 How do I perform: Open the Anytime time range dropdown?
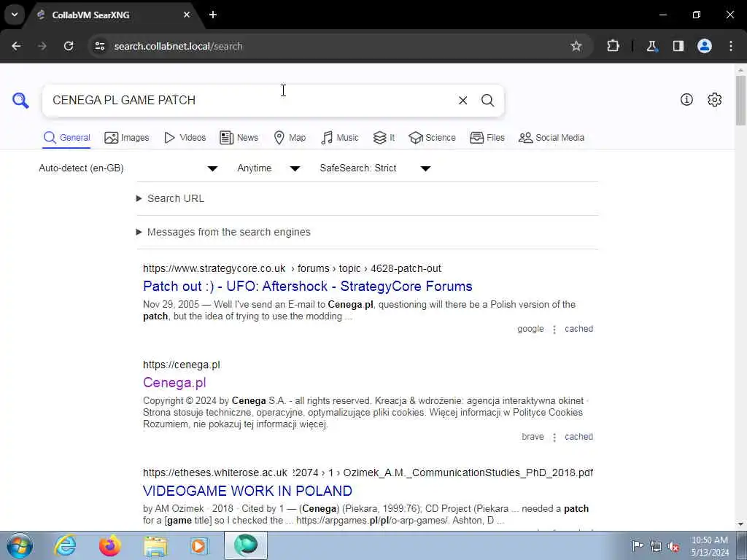(x=268, y=168)
